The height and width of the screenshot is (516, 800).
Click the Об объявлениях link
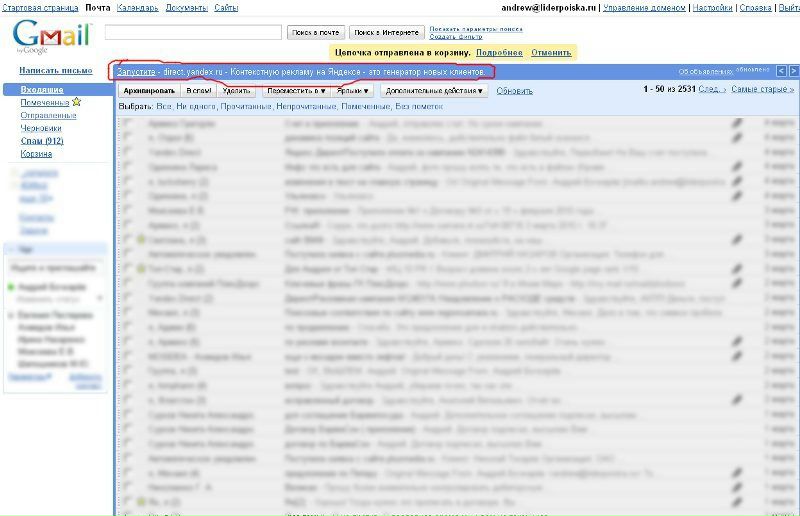tap(706, 72)
